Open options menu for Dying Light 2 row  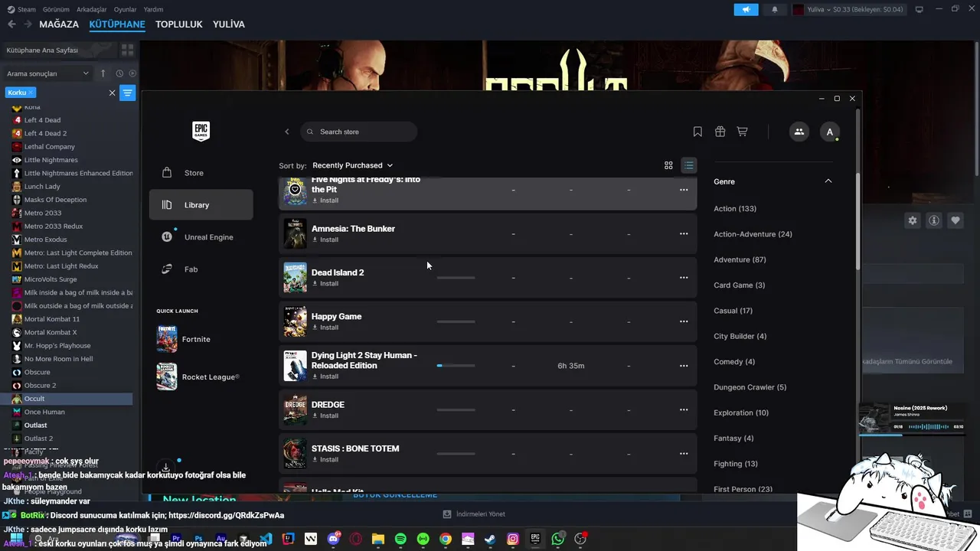pyautogui.click(x=684, y=366)
